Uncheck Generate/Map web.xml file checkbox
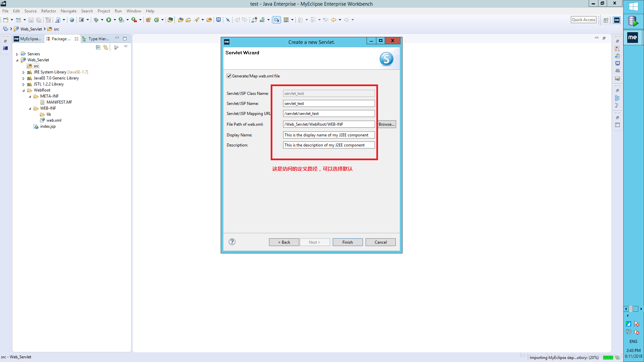The image size is (644, 362). pyautogui.click(x=229, y=76)
